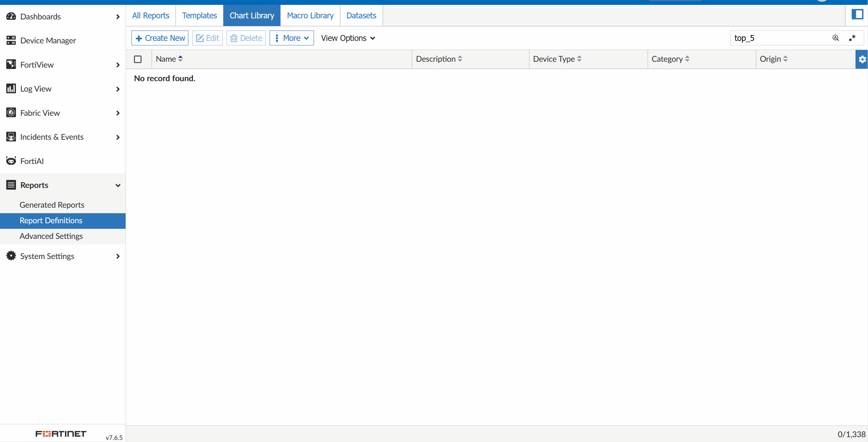Open the More dropdown menu
Viewport: 868px width, 442px height.
(292, 38)
